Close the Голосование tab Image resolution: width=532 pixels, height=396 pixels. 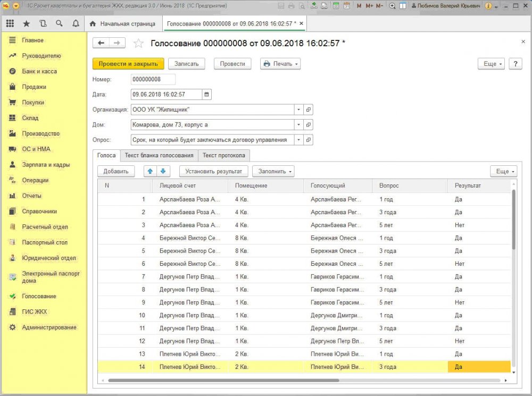(x=301, y=23)
